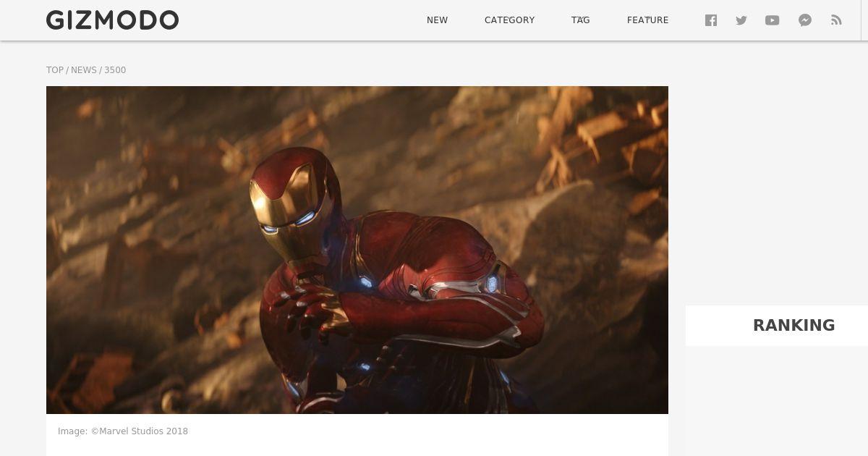This screenshot has height=456, width=868.
Task: Open the Messenger icon in header
Action: 805,20
